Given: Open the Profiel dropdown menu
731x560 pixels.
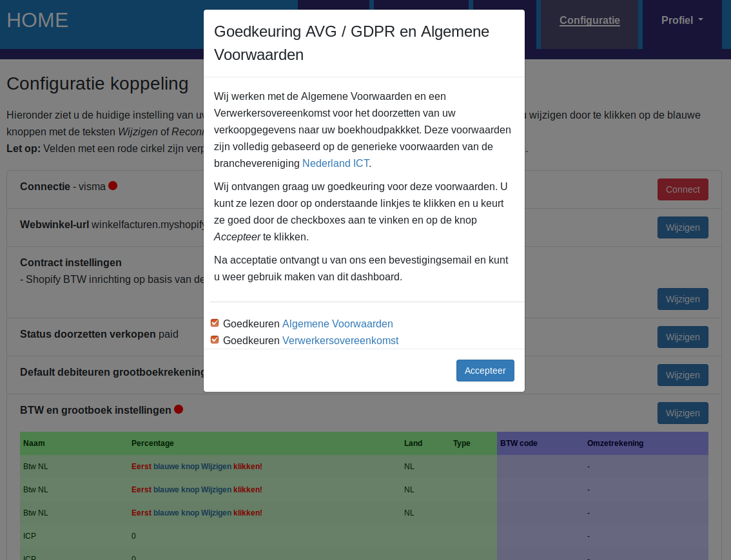Looking at the screenshot, I should click(x=681, y=21).
